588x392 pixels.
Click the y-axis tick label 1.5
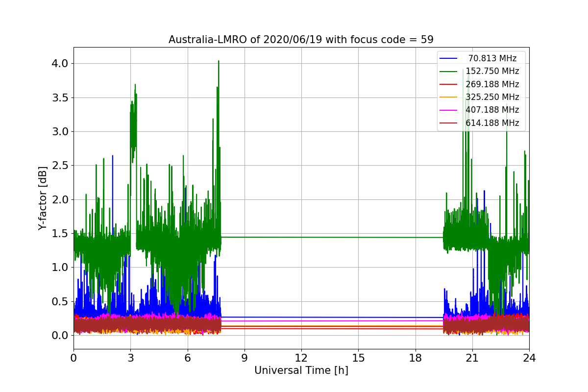[59, 234]
